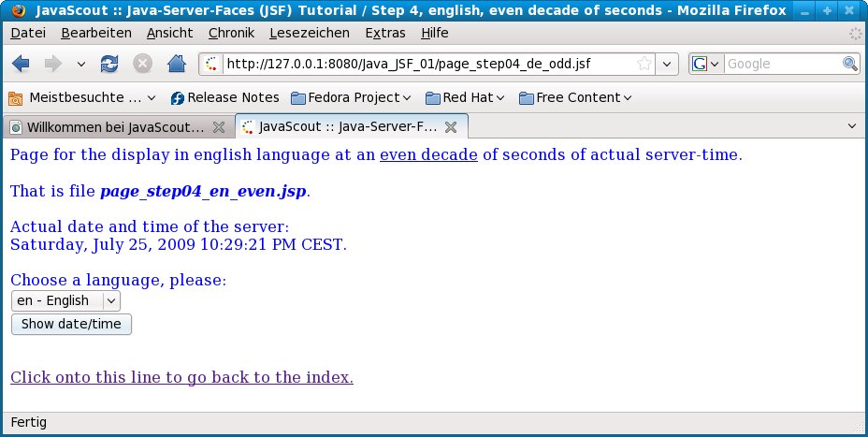Image resolution: width=868 pixels, height=437 pixels.
Task: Close the Willkommen bei JavaScout tab
Action: point(219,126)
